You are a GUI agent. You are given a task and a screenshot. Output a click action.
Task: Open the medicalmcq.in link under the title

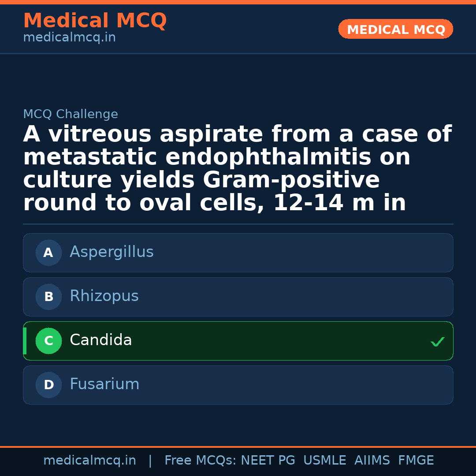pyautogui.click(x=69, y=37)
